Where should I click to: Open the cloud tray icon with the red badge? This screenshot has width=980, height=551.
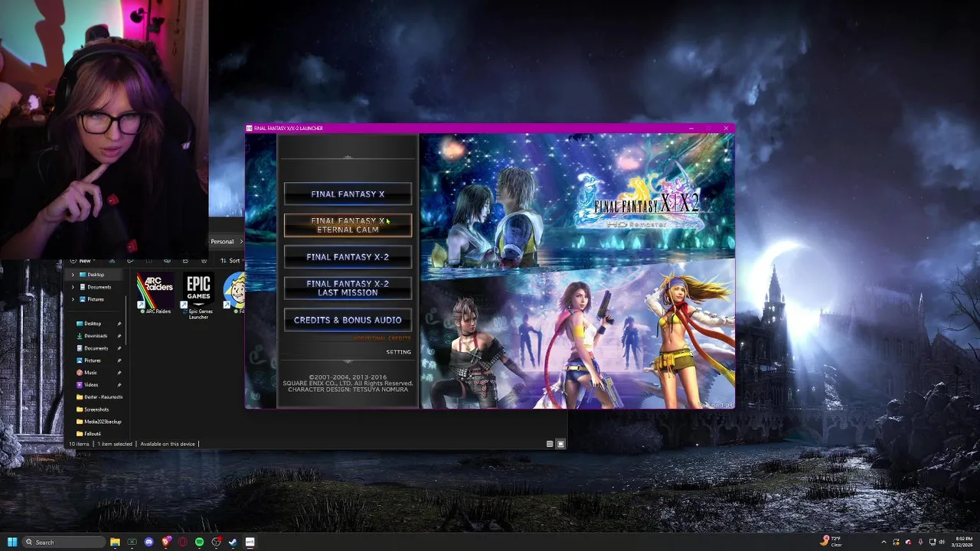908,542
